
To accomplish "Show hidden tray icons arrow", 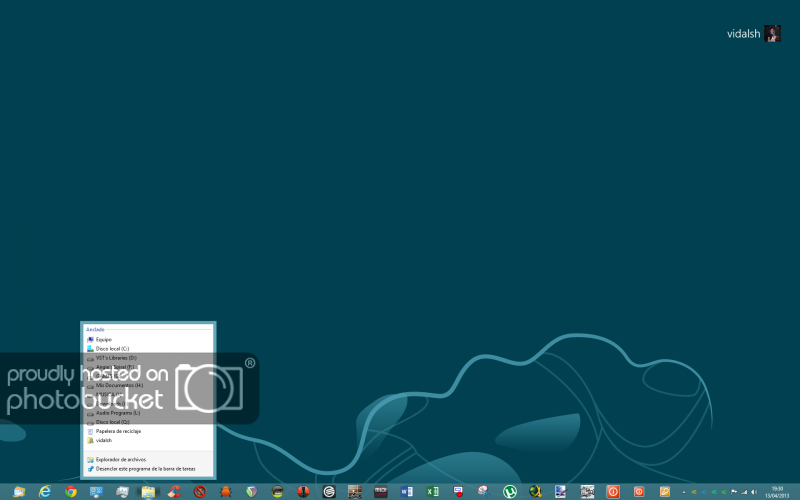I will pyautogui.click(x=684, y=492).
